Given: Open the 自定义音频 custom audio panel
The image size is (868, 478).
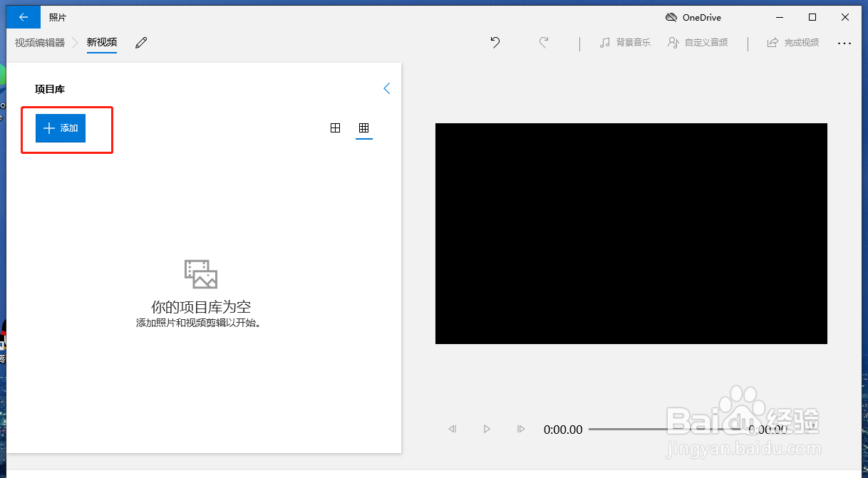Looking at the screenshot, I should 698,42.
